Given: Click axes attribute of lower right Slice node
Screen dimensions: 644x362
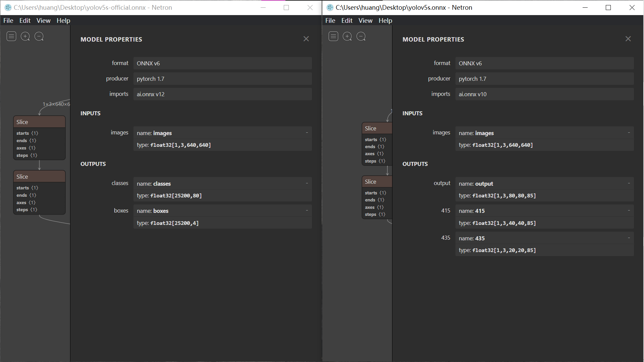Looking at the screenshot, I should click(x=374, y=207).
